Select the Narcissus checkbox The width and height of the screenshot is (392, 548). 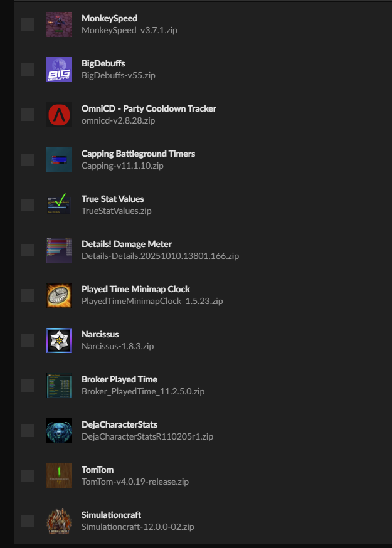(x=28, y=340)
